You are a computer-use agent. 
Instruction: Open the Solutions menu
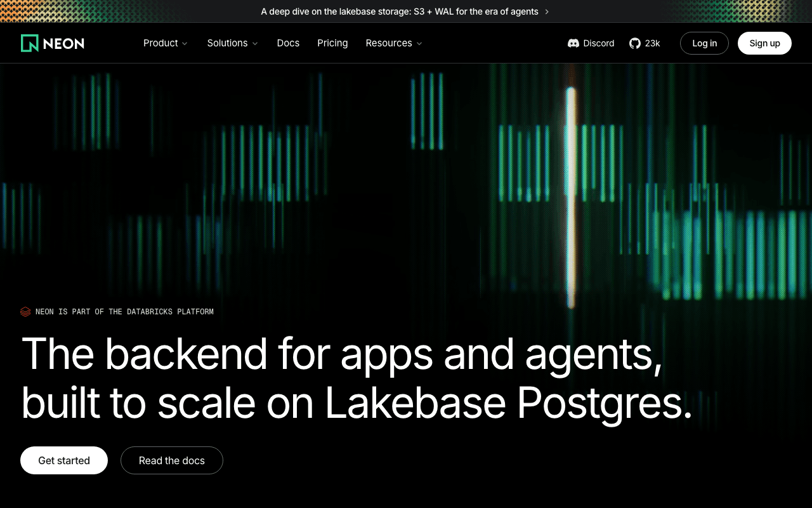tap(233, 43)
